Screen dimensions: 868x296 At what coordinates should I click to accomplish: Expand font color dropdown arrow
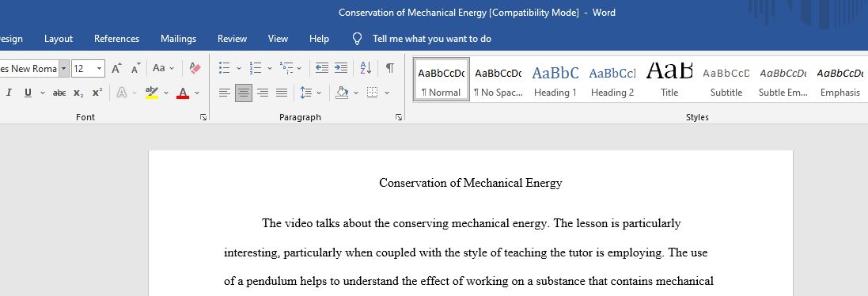coord(196,93)
